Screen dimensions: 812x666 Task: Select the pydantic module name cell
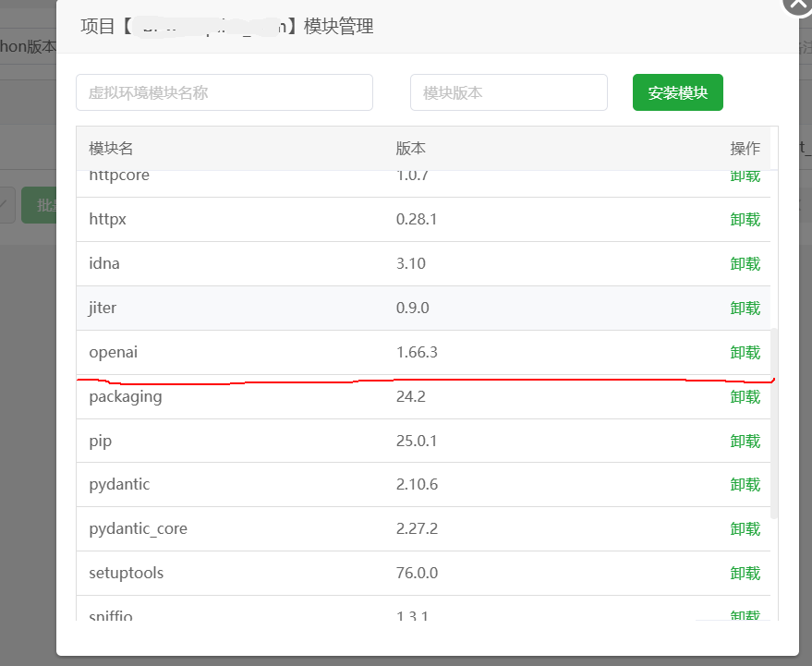[119, 485]
